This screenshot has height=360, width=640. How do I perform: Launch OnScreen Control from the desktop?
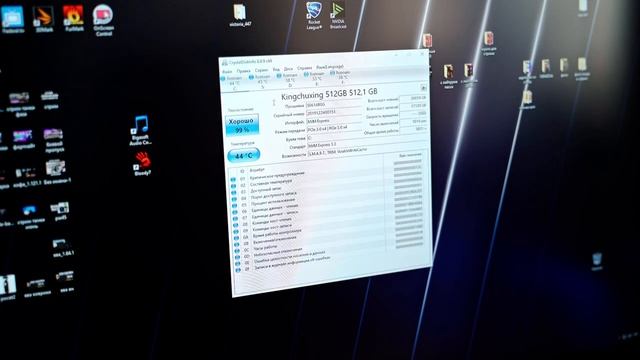103,20
